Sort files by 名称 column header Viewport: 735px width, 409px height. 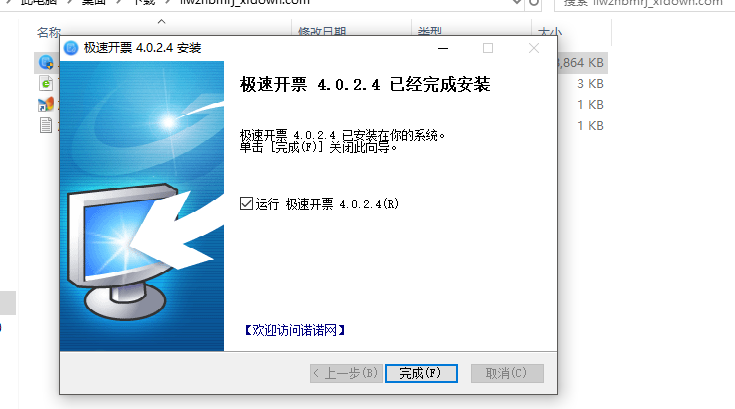pos(50,33)
